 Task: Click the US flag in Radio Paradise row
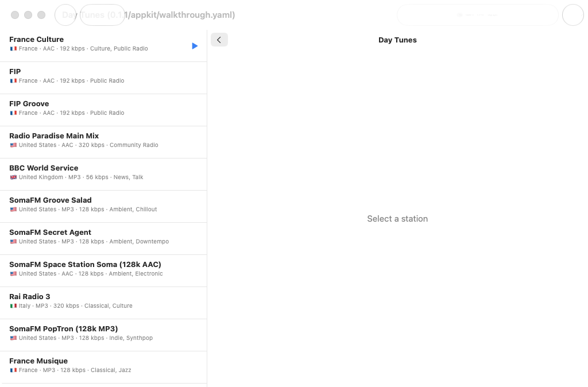(x=13, y=145)
